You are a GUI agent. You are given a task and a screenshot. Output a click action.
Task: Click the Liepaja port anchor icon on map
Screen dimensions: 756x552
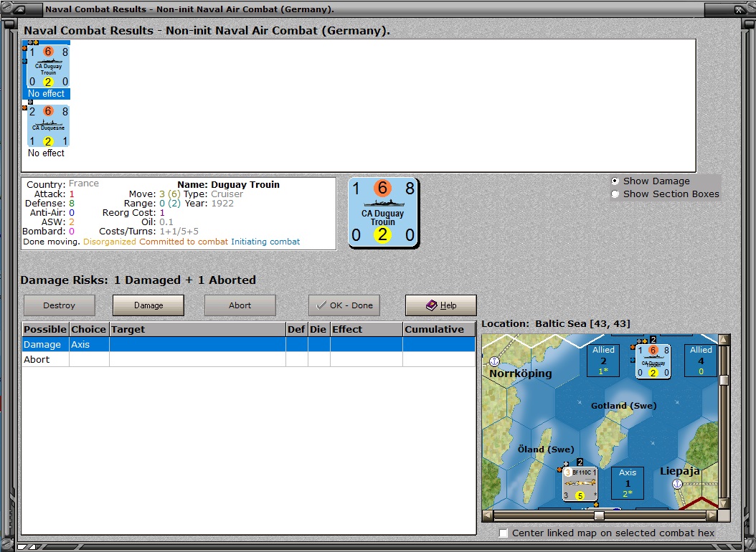click(677, 484)
